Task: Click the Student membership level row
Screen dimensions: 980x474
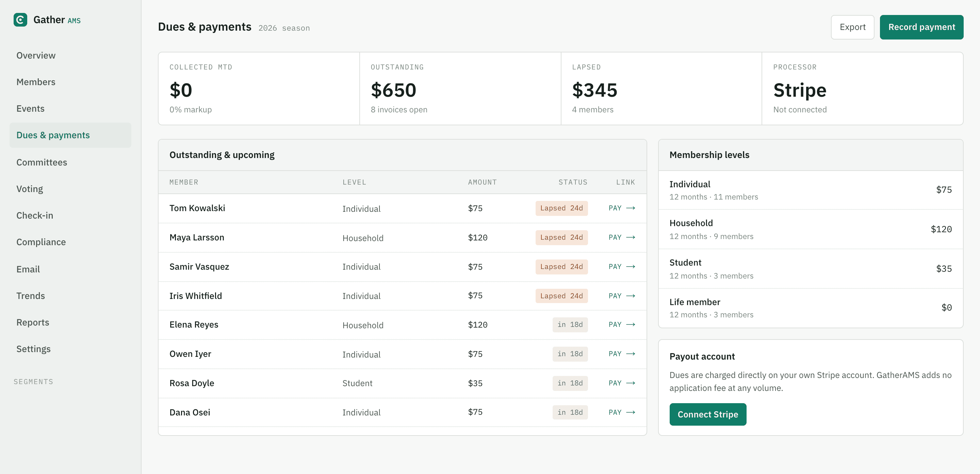Action: tap(810, 269)
